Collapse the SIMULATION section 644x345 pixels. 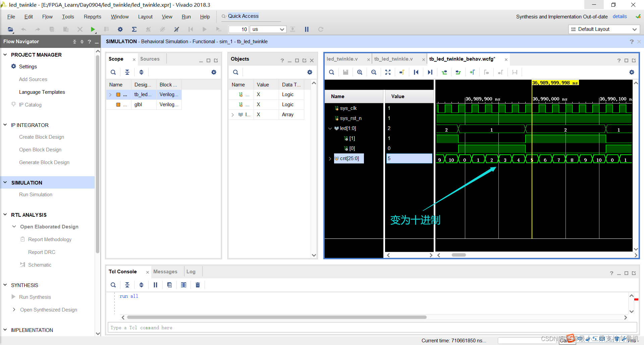pyautogui.click(x=5, y=183)
